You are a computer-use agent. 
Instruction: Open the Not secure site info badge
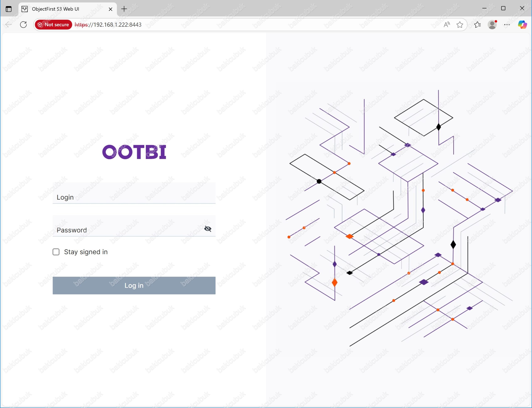click(53, 25)
